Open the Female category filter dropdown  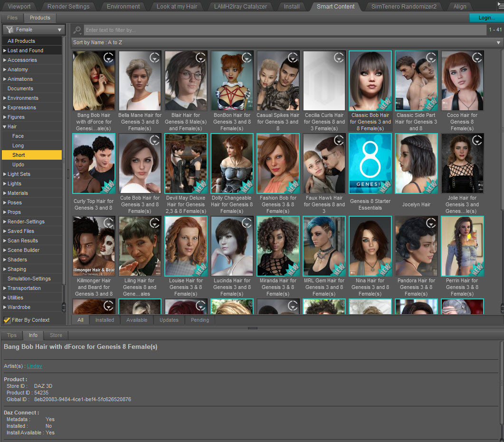(33, 29)
